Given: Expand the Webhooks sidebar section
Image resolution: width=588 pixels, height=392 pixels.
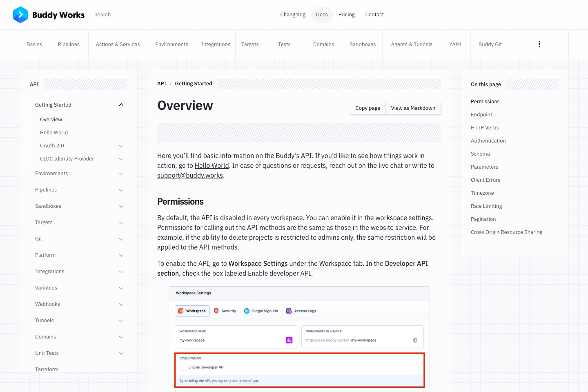Looking at the screenshot, I should tap(121, 304).
